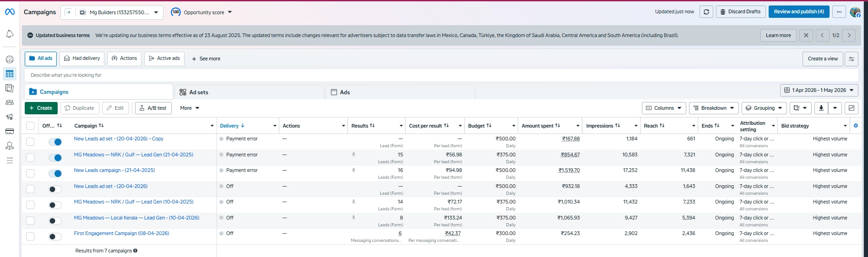This screenshot has width=868, height=257.
Task: Open Billing card icon in sidebar
Action: coord(10,131)
